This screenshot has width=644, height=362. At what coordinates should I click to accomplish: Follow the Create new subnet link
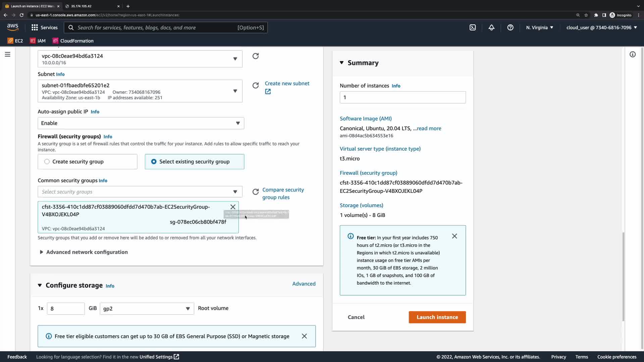coord(287,83)
